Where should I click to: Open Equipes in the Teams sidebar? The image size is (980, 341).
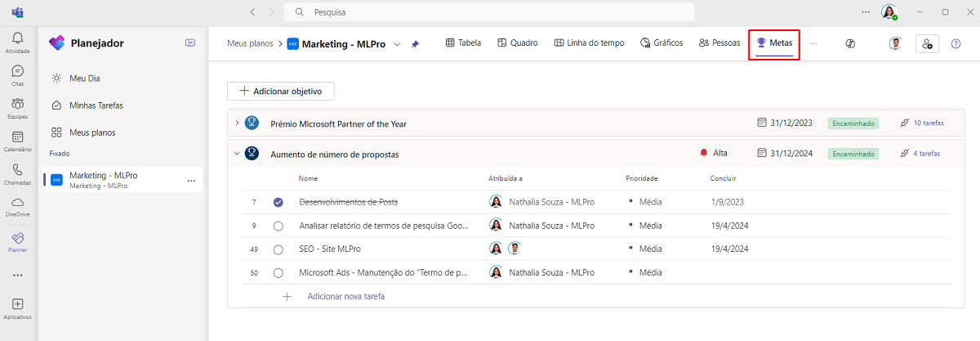pos(17,109)
